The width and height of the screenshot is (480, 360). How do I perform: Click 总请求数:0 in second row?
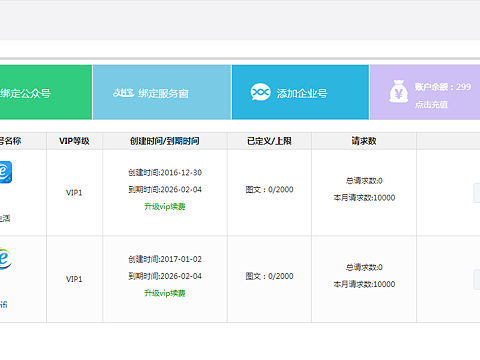click(x=364, y=267)
